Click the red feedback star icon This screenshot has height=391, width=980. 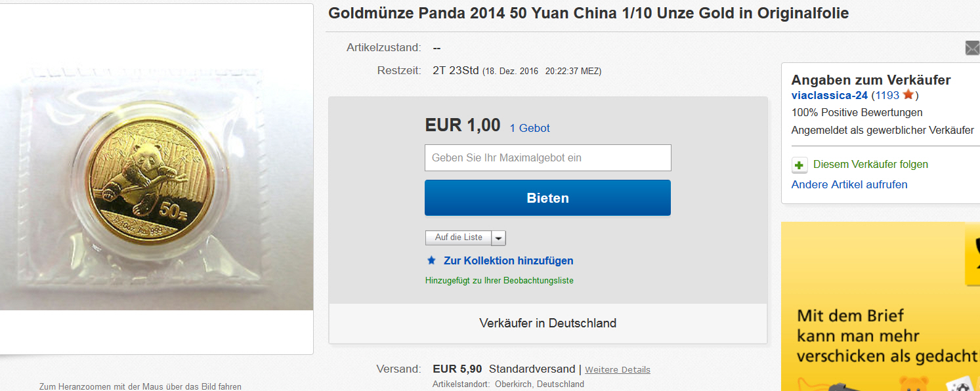(908, 95)
